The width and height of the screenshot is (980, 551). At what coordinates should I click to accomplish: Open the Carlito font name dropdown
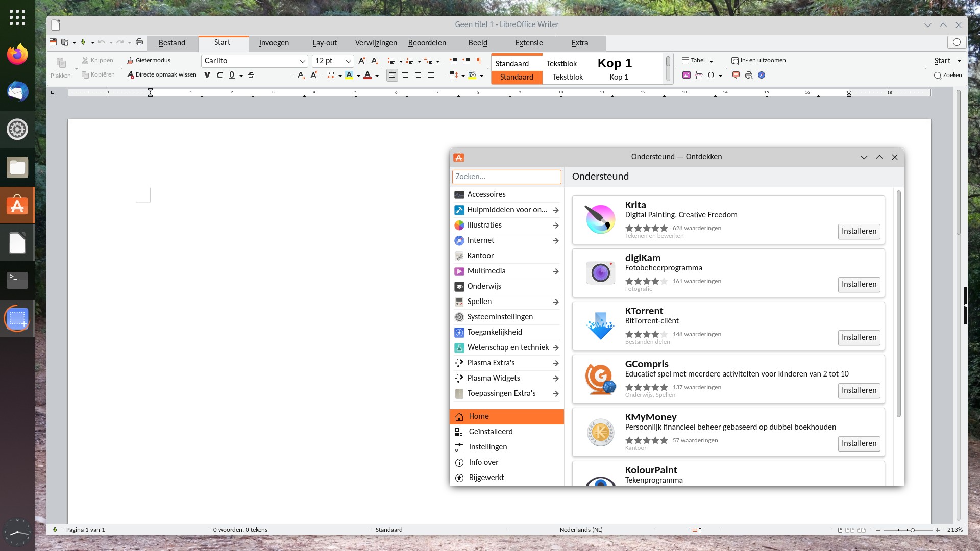pyautogui.click(x=302, y=61)
